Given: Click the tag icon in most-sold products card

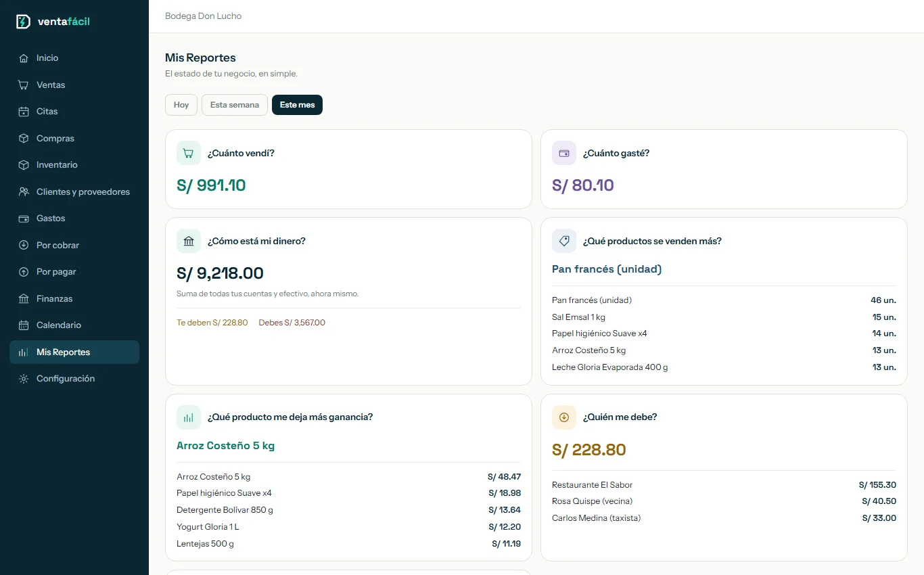Looking at the screenshot, I should tap(564, 241).
